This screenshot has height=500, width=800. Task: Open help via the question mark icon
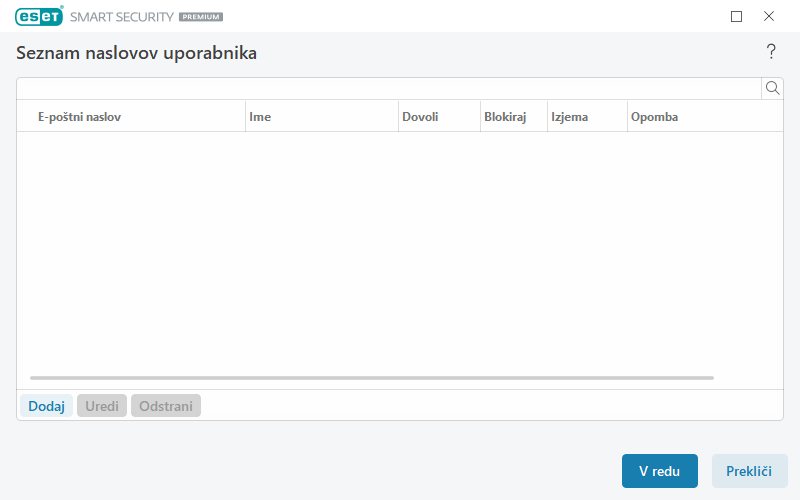[771, 52]
